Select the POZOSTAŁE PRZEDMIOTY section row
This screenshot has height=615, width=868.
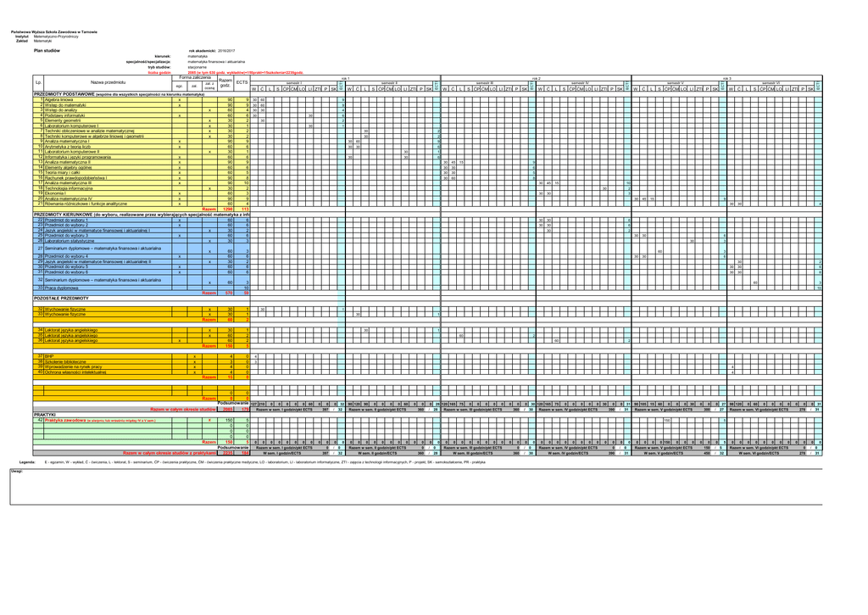[x=61, y=299]
